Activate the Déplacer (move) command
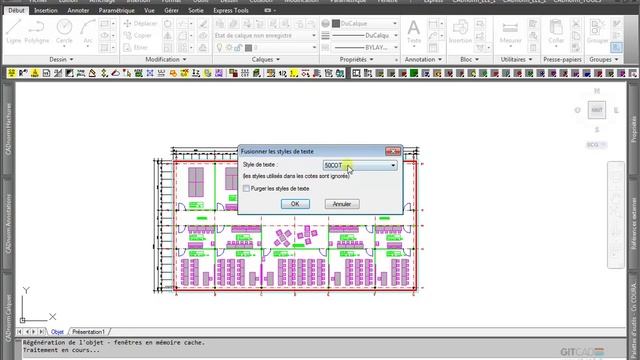This screenshot has width=640, height=360. click(x=140, y=24)
